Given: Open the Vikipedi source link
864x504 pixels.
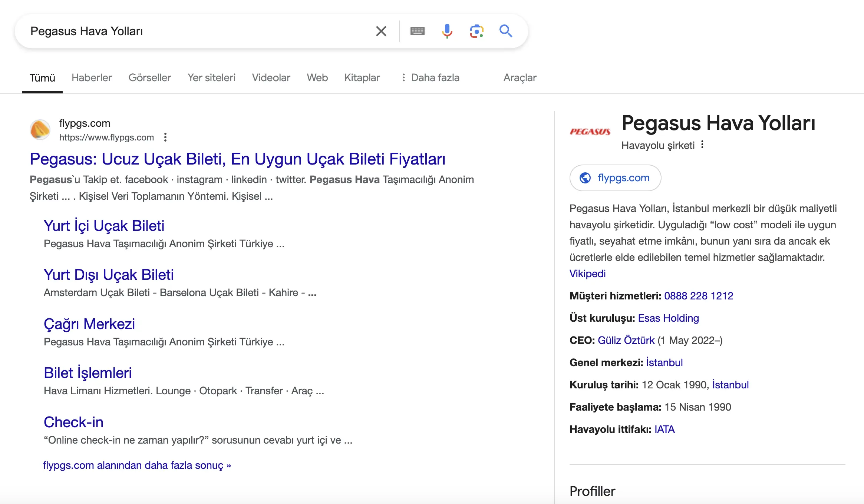Looking at the screenshot, I should pyautogui.click(x=587, y=273).
